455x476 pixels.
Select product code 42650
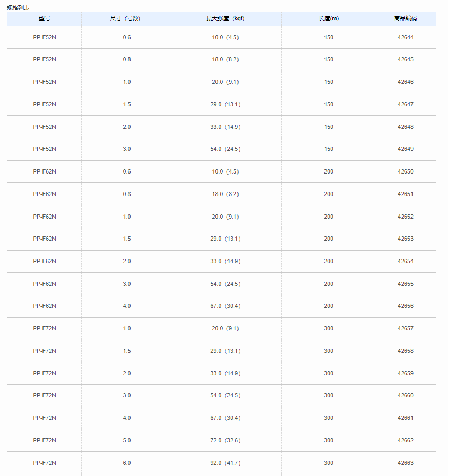coord(406,171)
